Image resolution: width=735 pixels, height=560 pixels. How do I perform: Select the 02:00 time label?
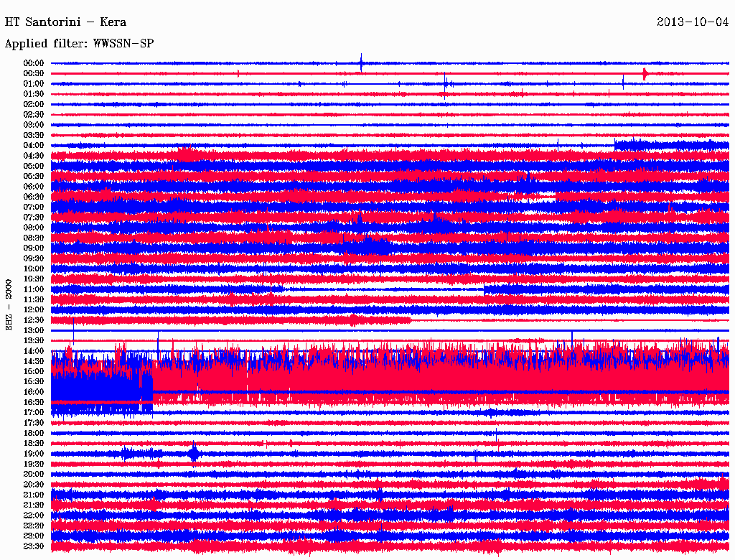pyautogui.click(x=34, y=104)
